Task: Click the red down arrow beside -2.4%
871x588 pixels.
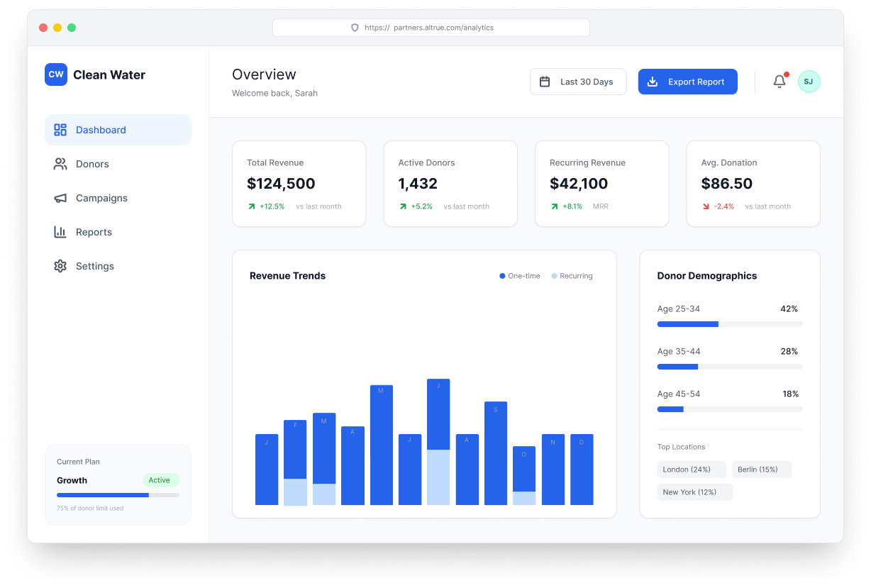Action: (x=706, y=206)
